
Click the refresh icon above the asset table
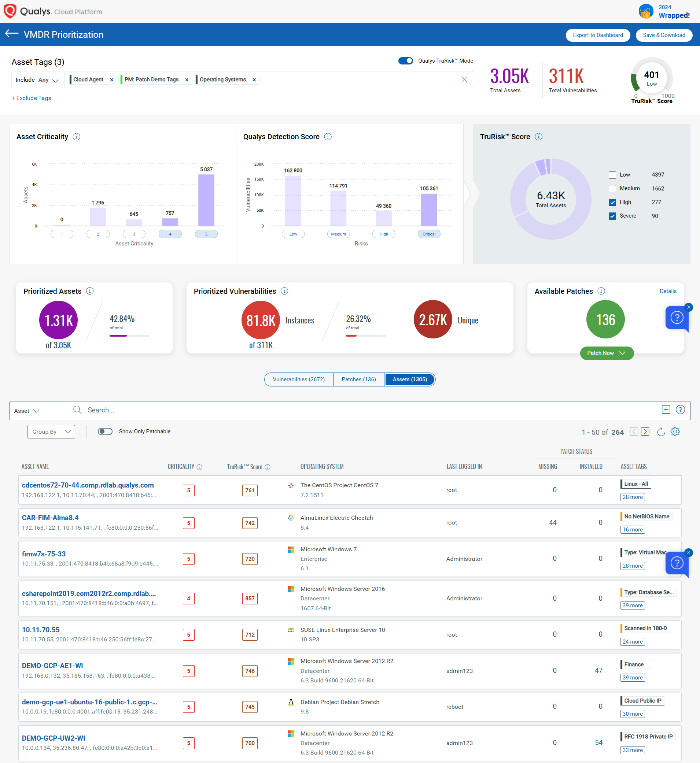click(661, 431)
